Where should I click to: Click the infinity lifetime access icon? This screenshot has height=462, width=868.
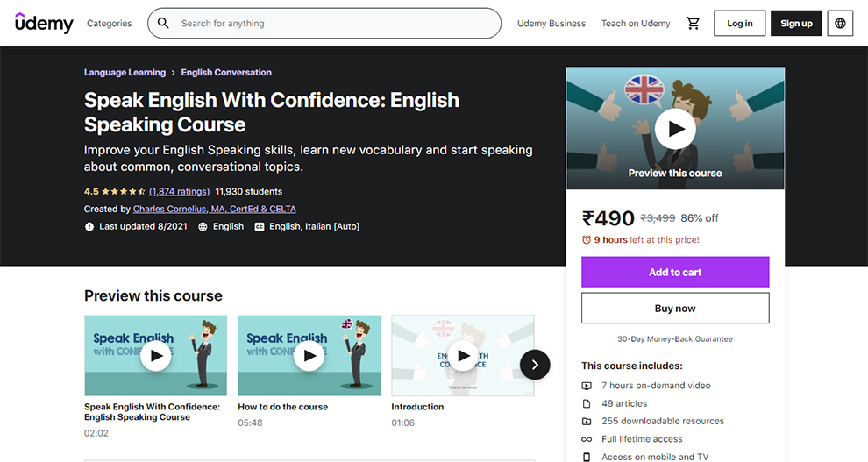point(587,439)
